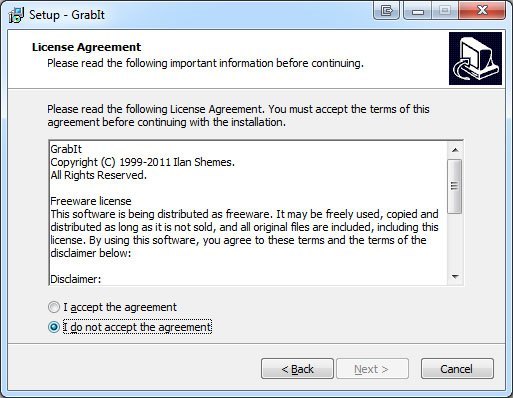Go to previous step with Back button
The height and width of the screenshot is (398, 513).
pos(297,369)
